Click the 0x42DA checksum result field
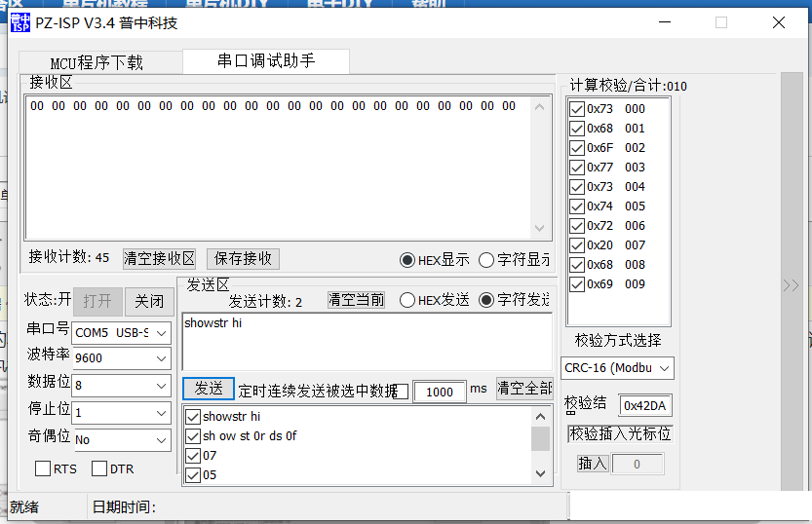 point(645,405)
